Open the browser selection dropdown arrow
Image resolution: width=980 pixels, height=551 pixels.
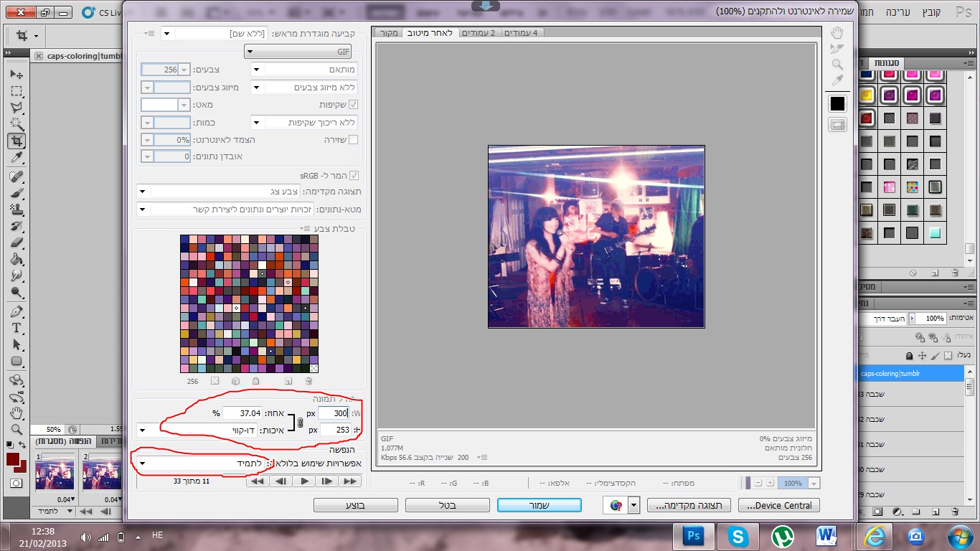pos(633,505)
